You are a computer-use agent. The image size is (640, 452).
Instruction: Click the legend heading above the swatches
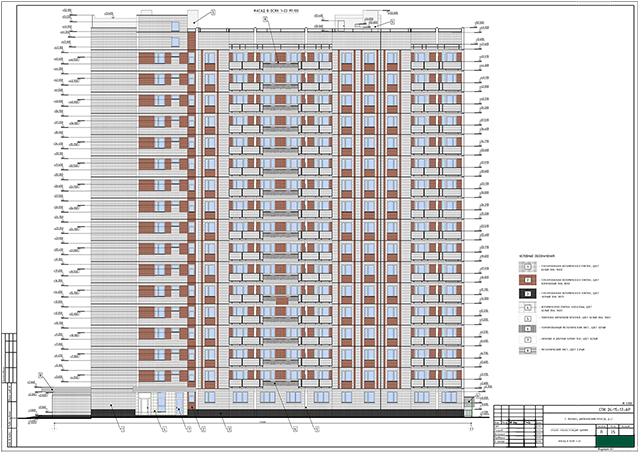tap(537, 256)
